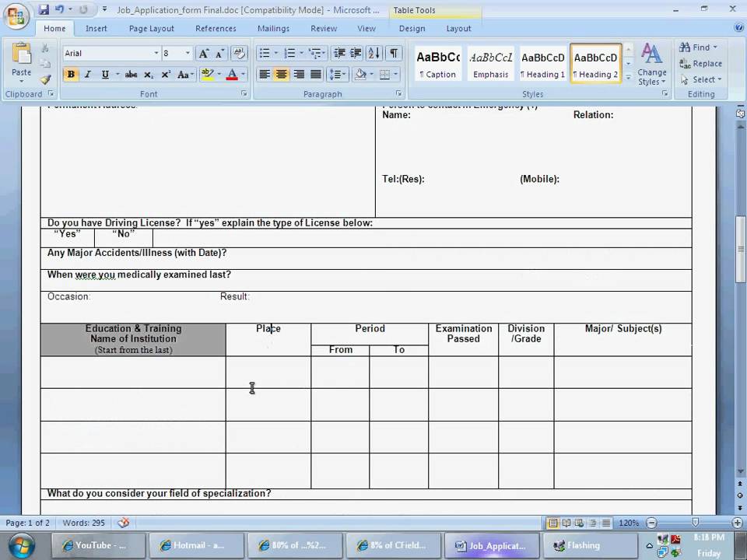Open the Arial font name dropdown
This screenshot has width=747, height=560.
click(x=156, y=53)
